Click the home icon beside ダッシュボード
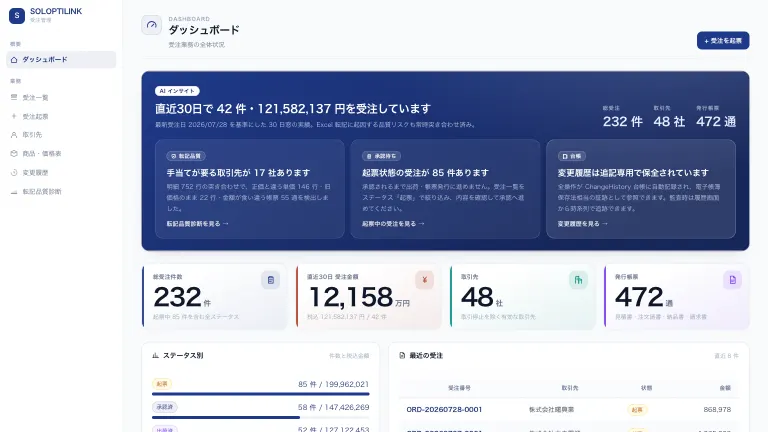The image size is (768, 432). click(14, 60)
